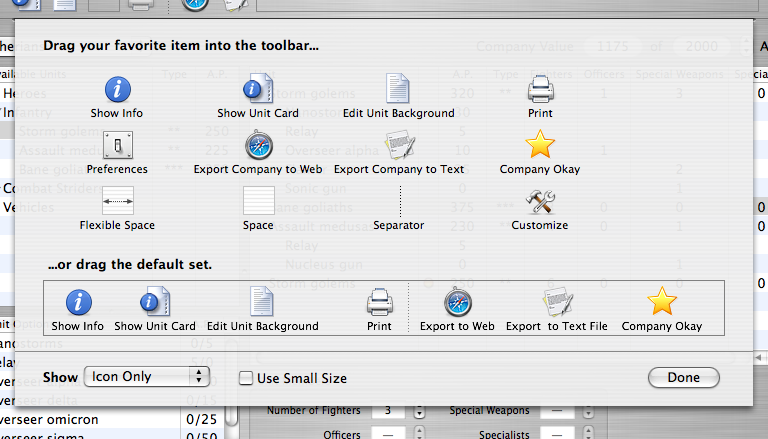Click the Number of Fighters stepper

click(419, 411)
